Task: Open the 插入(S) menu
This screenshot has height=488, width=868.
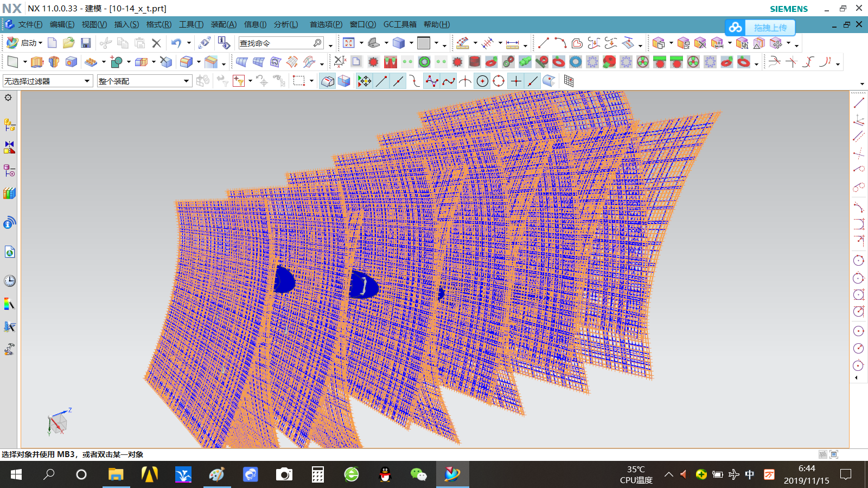Action: pyautogui.click(x=126, y=24)
